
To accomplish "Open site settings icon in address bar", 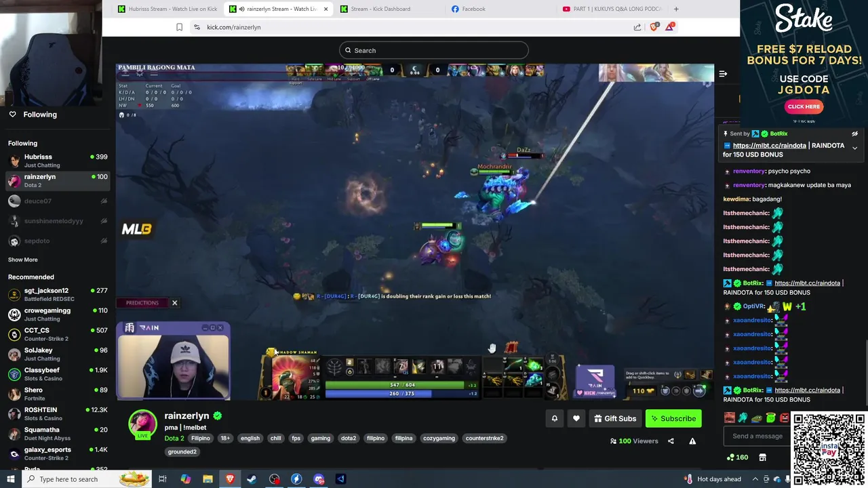I will pyautogui.click(x=197, y=27).
